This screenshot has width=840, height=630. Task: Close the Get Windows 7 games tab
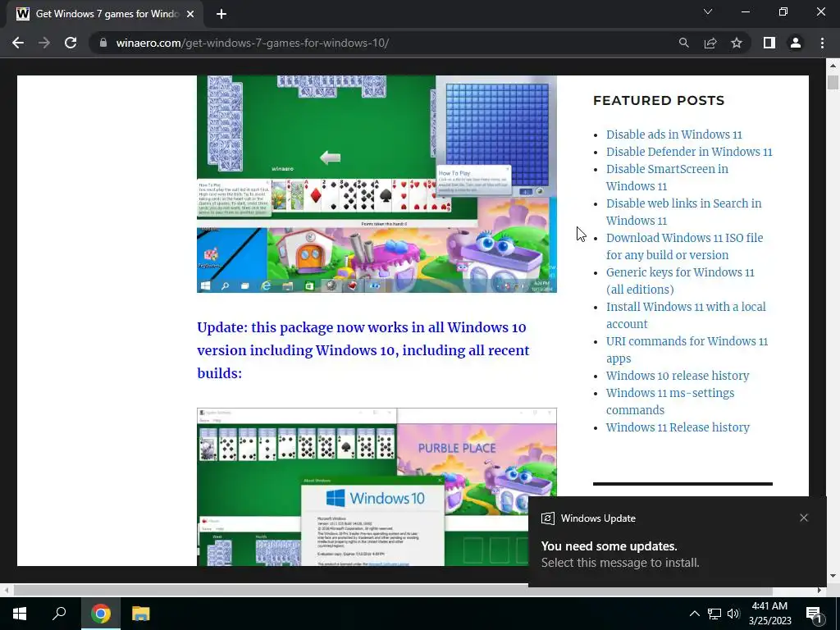190,14
